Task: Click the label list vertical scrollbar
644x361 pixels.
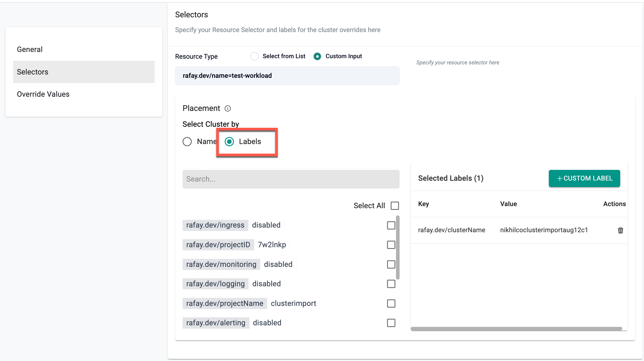Action: point(398,247)
